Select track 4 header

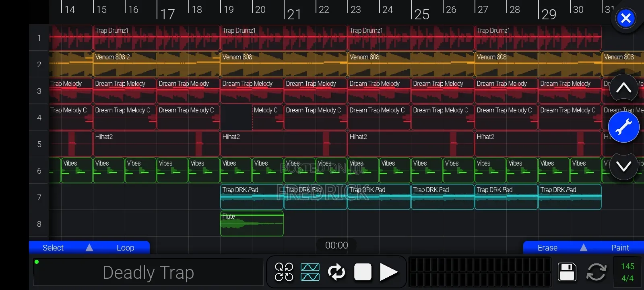(39, 118)
